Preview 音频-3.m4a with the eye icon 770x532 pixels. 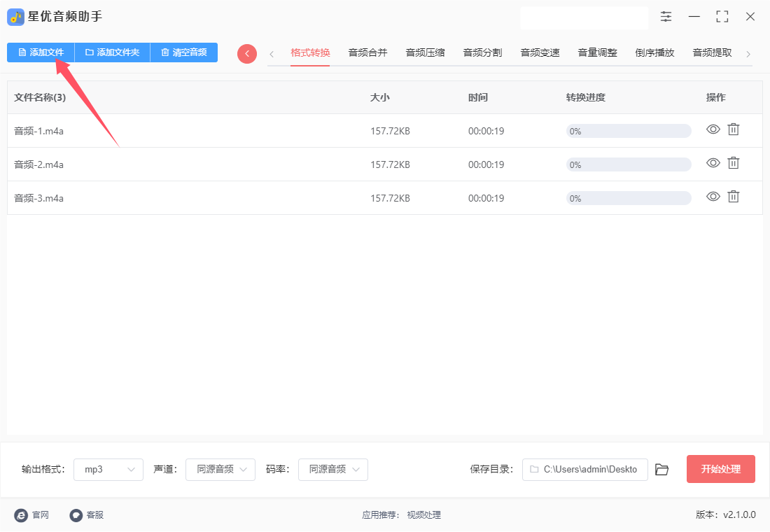(713, 197)
